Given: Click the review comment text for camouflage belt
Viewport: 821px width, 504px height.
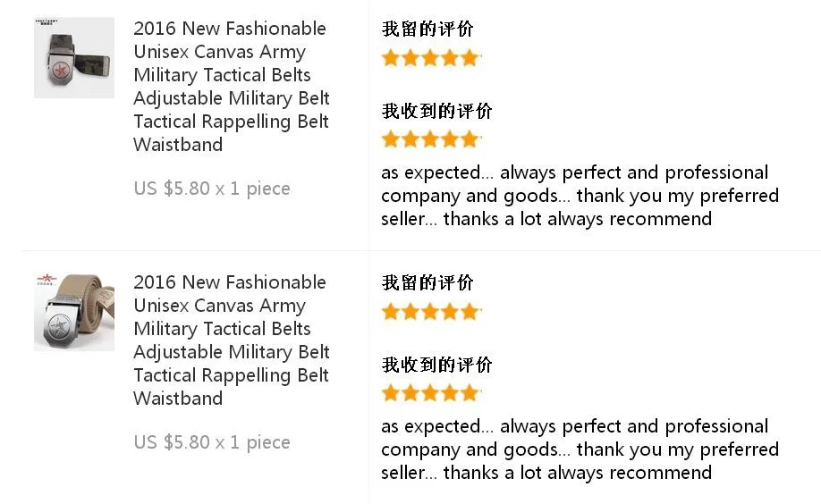Looking at the screenshot, I should [580, 196].
